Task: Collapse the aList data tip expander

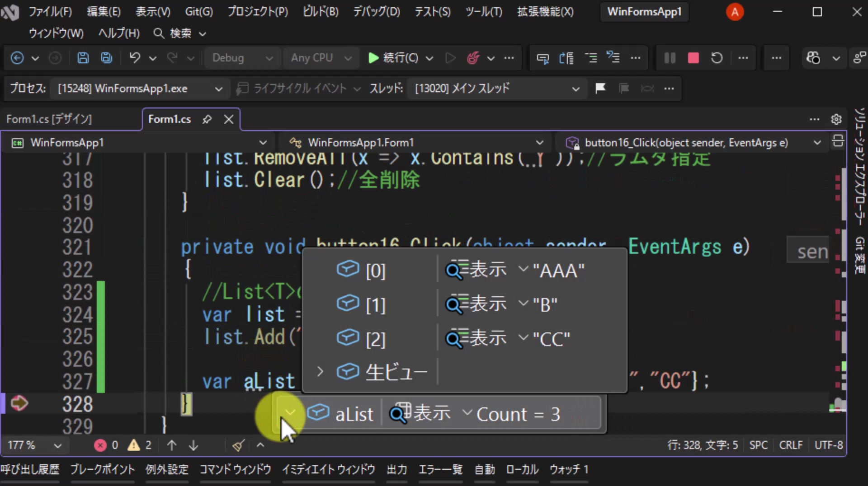Action: coord(289,412)
